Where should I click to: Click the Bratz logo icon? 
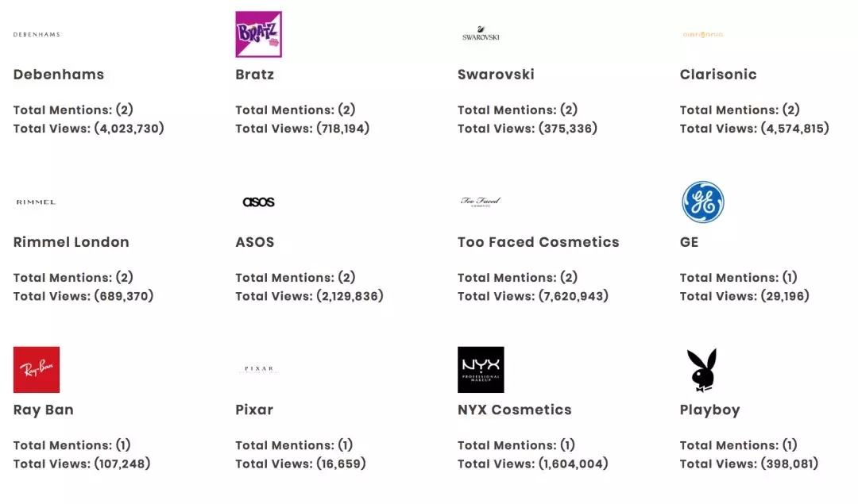coord(258,34)
